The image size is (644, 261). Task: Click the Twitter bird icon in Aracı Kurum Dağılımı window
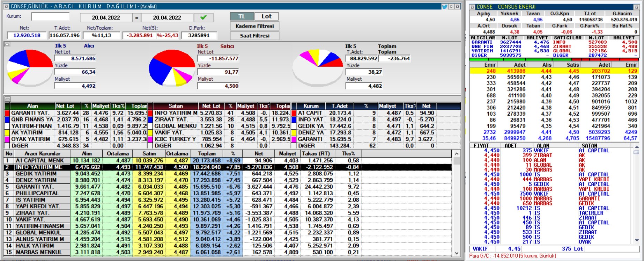tap(445, 6)
